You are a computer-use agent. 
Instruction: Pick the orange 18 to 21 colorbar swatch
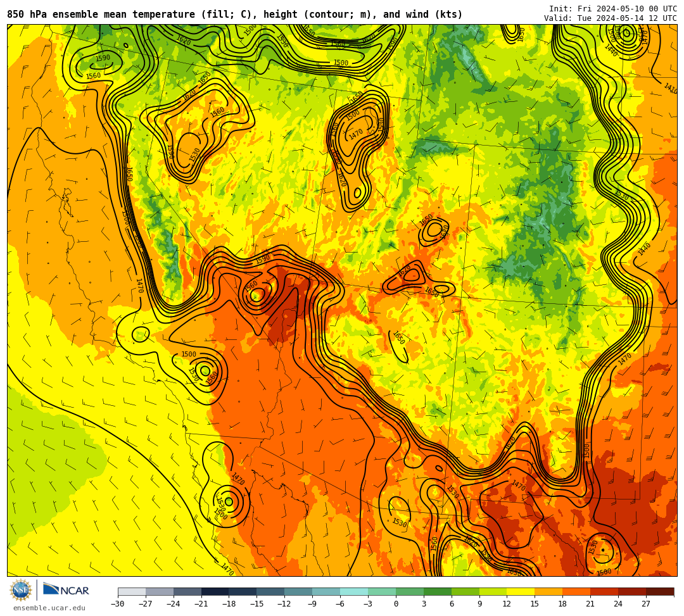click(577, 591)
